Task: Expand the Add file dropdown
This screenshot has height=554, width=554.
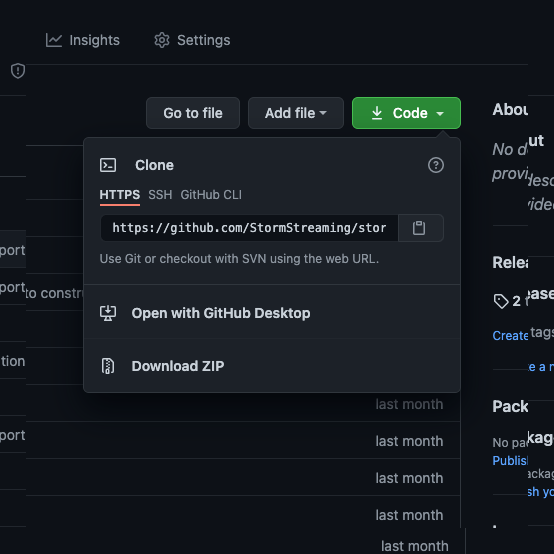Action: click(296, 113)
